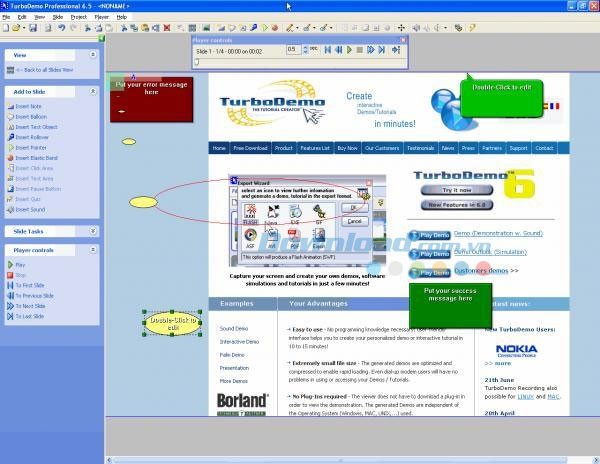Click the goto-slide arrow icon in floating player
This screenshot has height=464, width=600.
(x=396, y=50)
